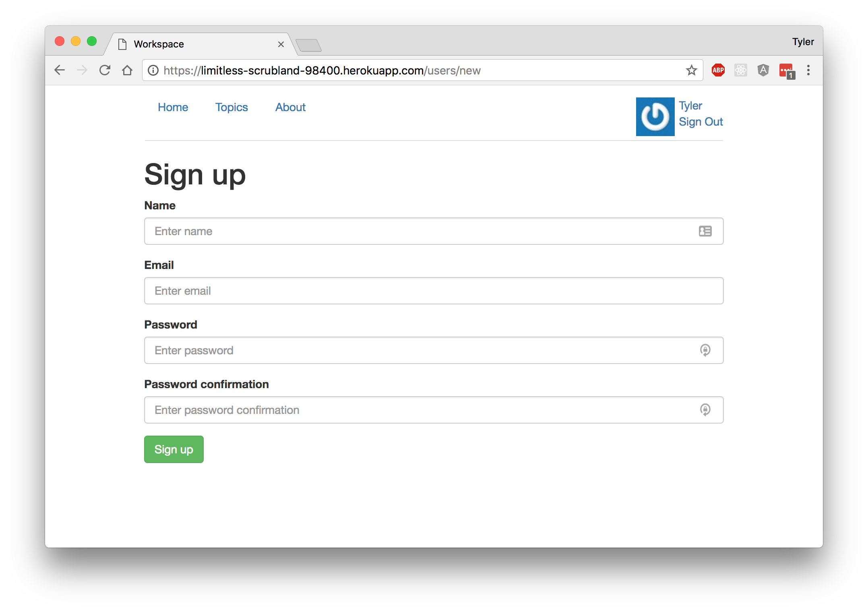Click the Sign up green button

[174, 449]
